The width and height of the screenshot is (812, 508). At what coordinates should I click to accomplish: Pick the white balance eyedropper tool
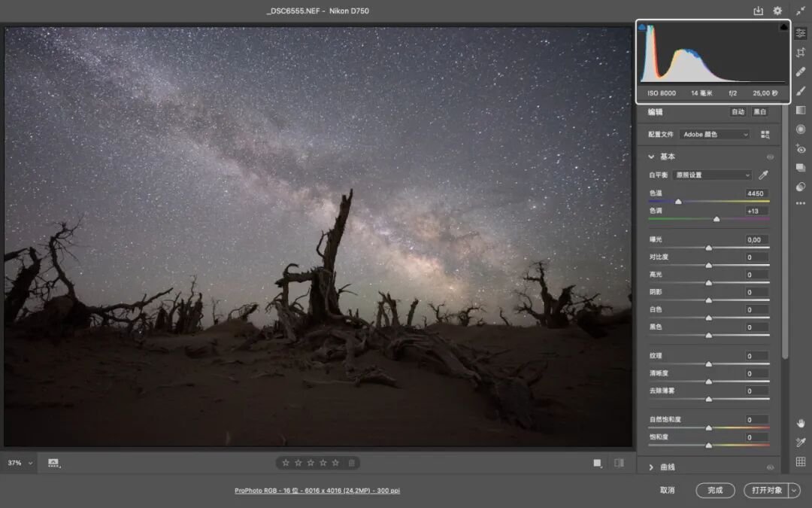pos(763,175)
